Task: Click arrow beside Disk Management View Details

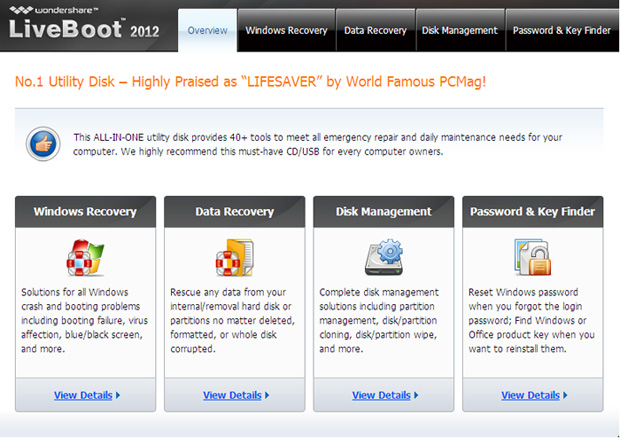Action: pyautogui.click(x=416, y=395)
